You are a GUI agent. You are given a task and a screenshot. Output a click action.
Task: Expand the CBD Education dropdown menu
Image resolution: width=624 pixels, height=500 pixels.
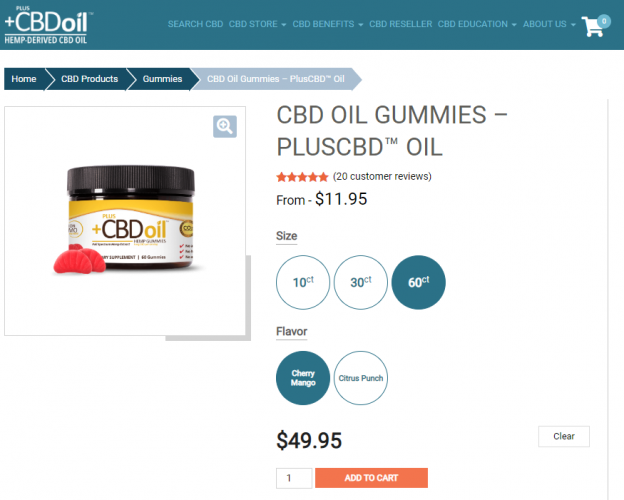tap(477, 24)
